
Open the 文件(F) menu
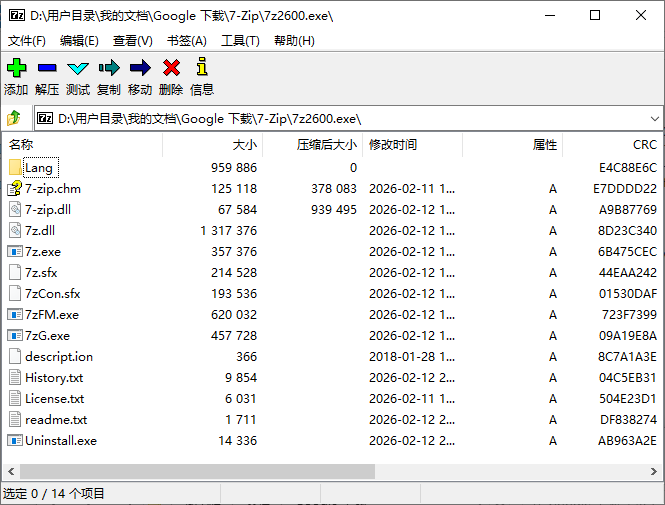point(27,41)
